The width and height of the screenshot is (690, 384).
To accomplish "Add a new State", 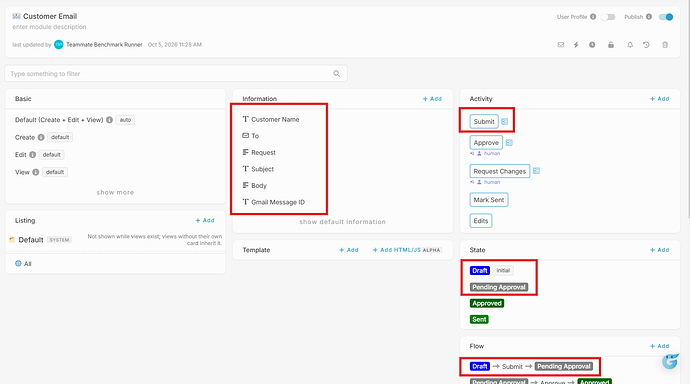I will (x=660, y=250).
